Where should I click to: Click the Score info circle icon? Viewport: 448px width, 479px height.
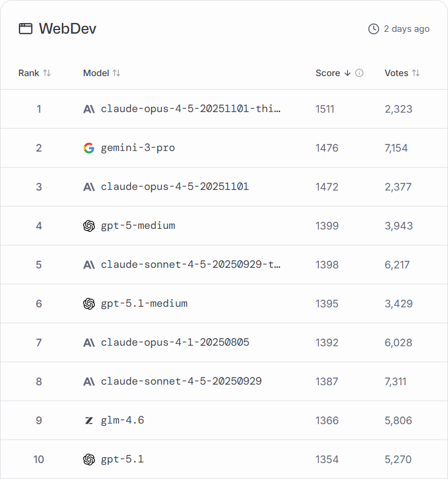coord(360,73)
